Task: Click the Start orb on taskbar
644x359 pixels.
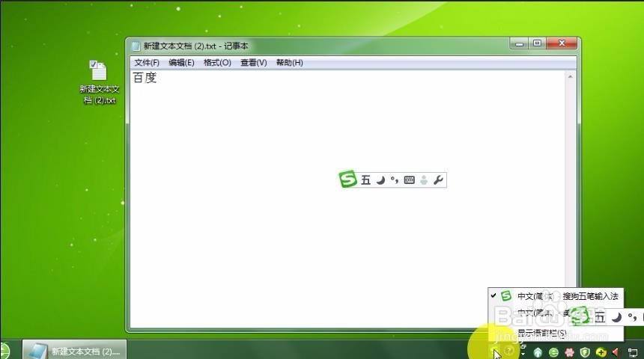Action: tap(4, 351)
